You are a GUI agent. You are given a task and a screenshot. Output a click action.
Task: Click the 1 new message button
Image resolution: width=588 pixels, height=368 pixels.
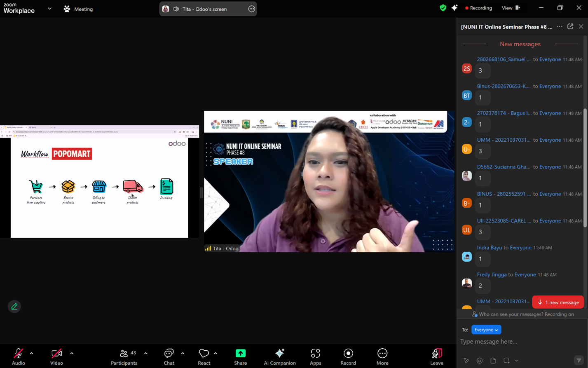558,302
